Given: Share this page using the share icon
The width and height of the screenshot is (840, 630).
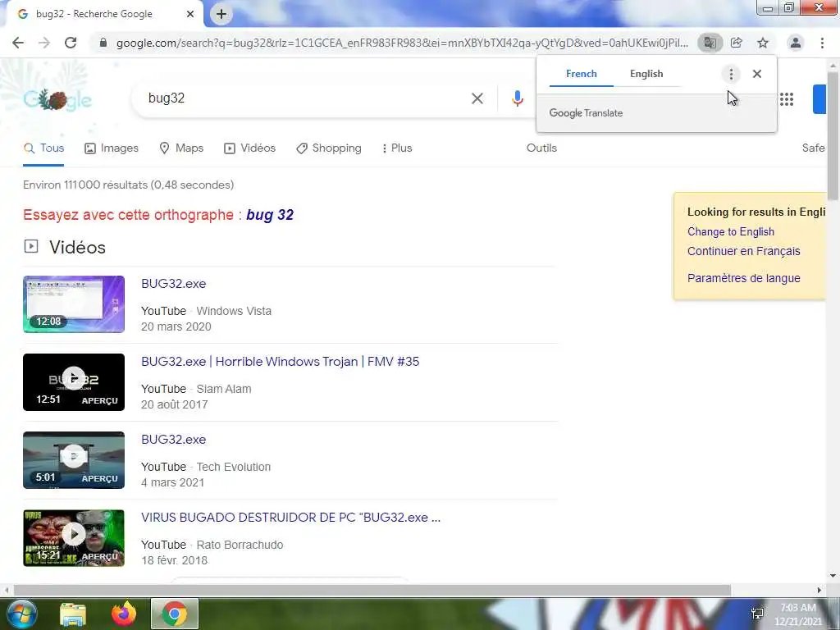Looking at the screenshot, I should pos(737,43).
